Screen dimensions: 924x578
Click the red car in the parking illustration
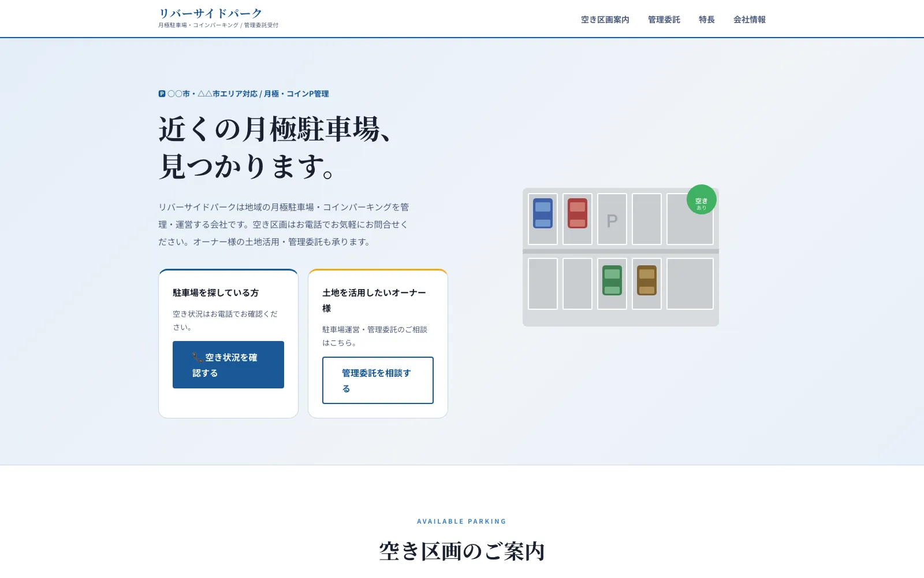[577, 213]
